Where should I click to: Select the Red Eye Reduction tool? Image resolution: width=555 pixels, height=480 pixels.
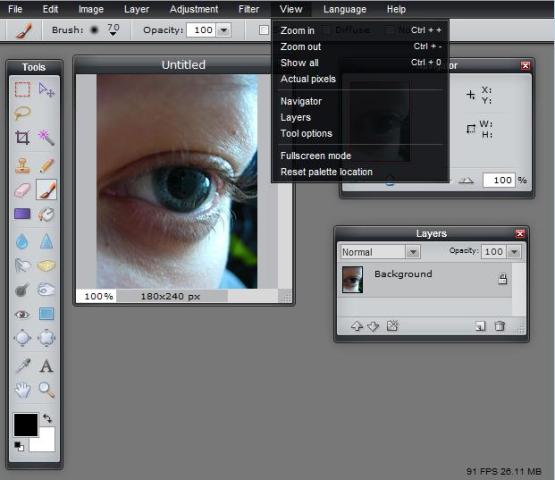(x=23, y=314)
